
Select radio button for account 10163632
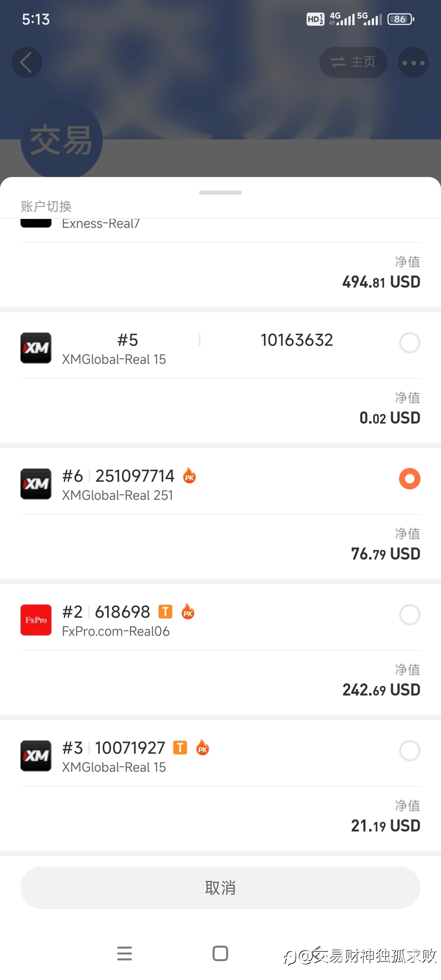(x=409, y=343)
